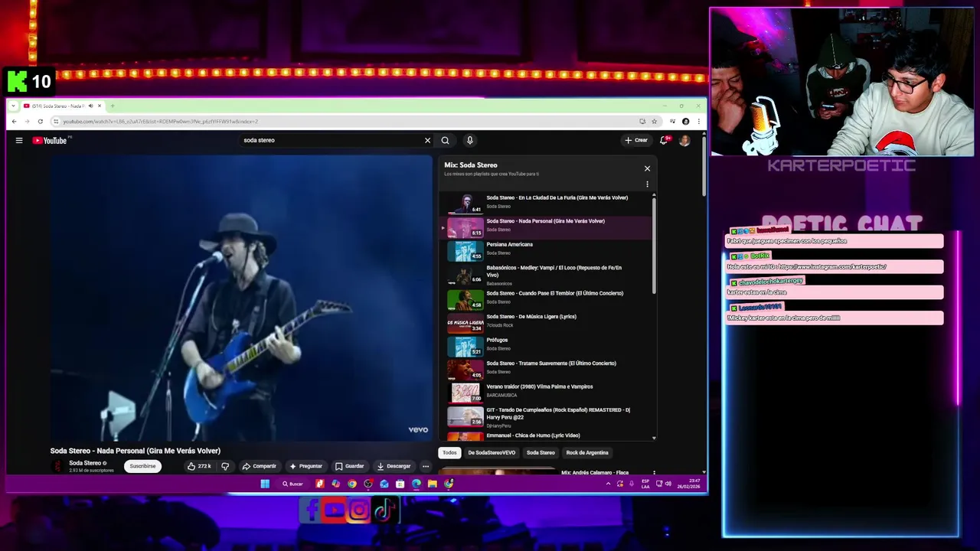Image resolution: width=980 pixels, height=551 pixels.
Task: Click the playlist scrollbar down arrow
Action: 654,438
